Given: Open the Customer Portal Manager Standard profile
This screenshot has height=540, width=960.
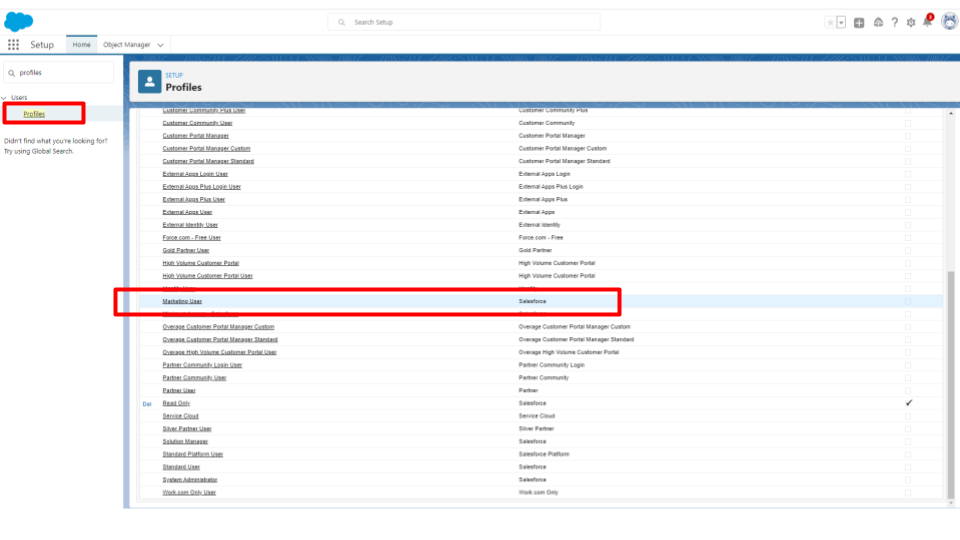Looking at the screenshot, I should pyautogui.click(x=208, y=162).
